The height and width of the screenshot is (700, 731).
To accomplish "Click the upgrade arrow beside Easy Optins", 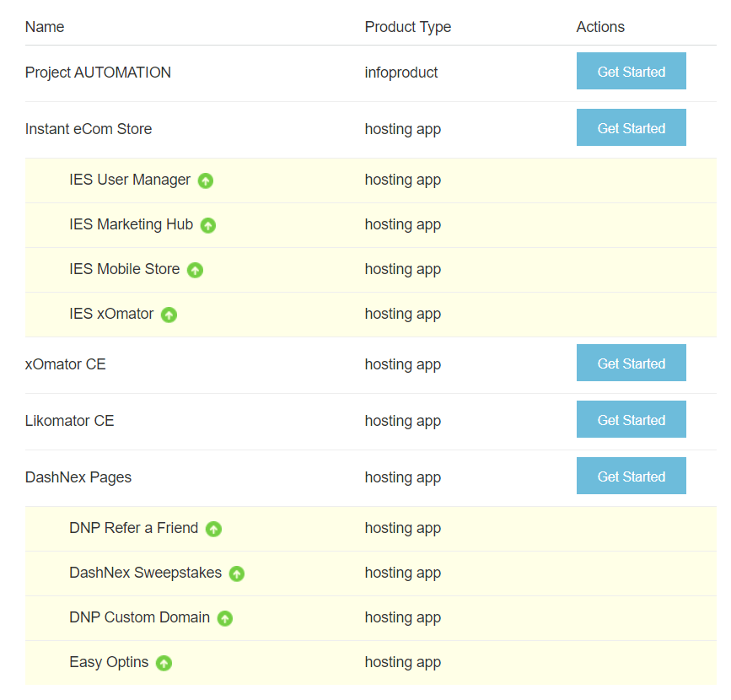I will 164,663.
